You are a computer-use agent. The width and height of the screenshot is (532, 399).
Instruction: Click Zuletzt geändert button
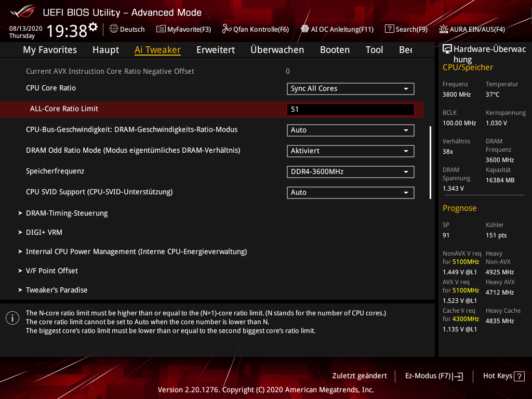(360, 376)
